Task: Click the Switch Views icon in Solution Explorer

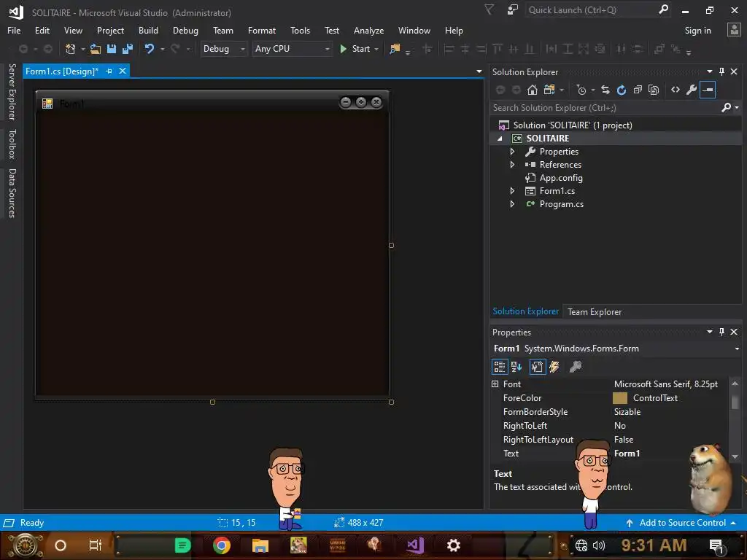Action: (549, 90)
